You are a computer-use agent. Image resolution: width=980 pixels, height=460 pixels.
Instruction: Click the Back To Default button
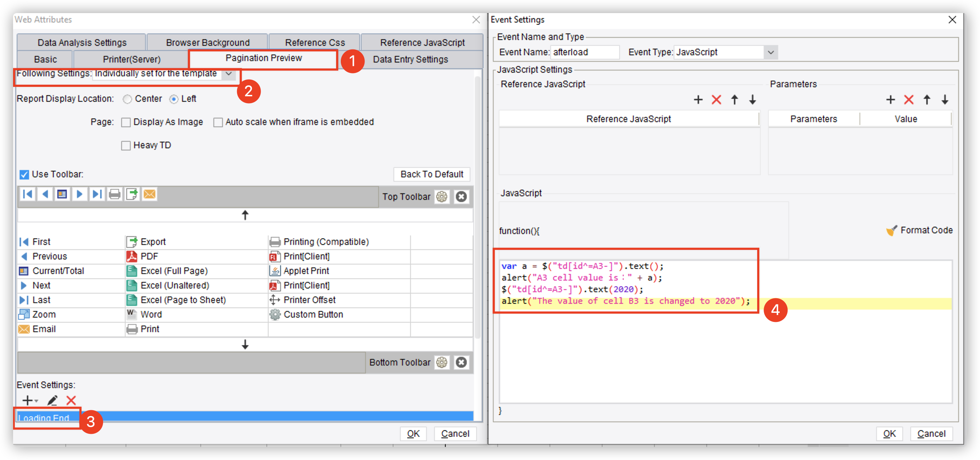432,174
